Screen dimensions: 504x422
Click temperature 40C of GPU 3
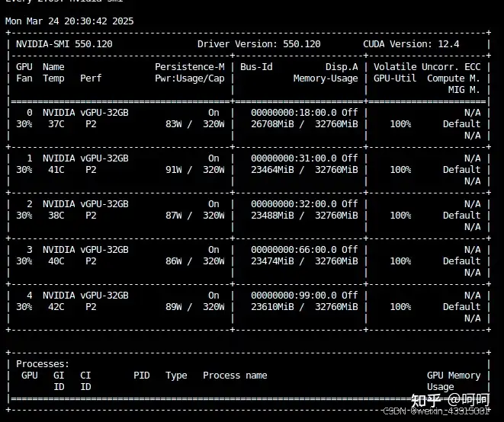pyautogui.click(x=56, y=261)
